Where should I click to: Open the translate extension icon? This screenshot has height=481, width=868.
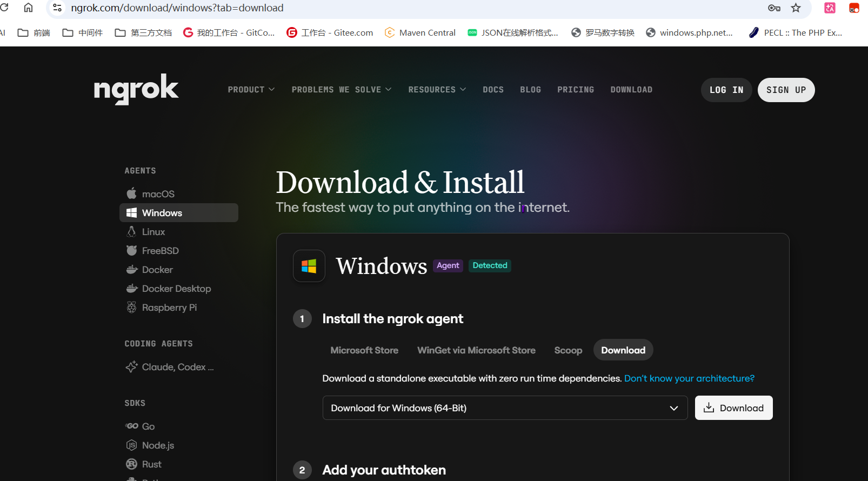tap(830, 8)
